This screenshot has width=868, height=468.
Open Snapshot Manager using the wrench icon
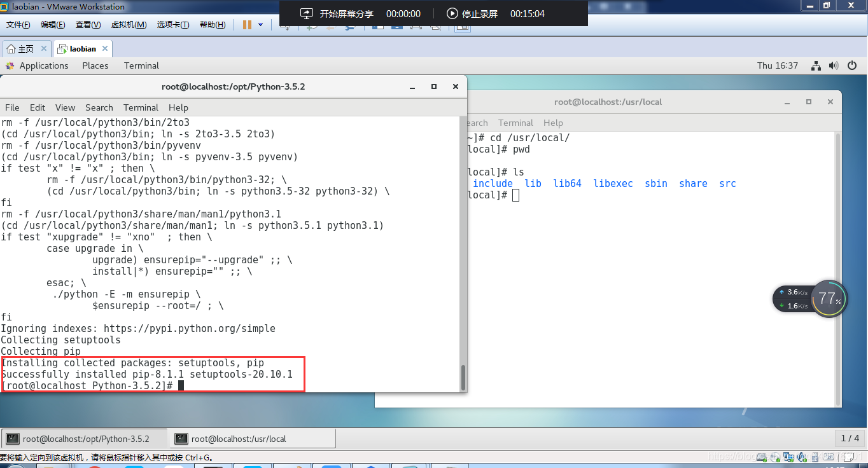[x=349, y=27]
